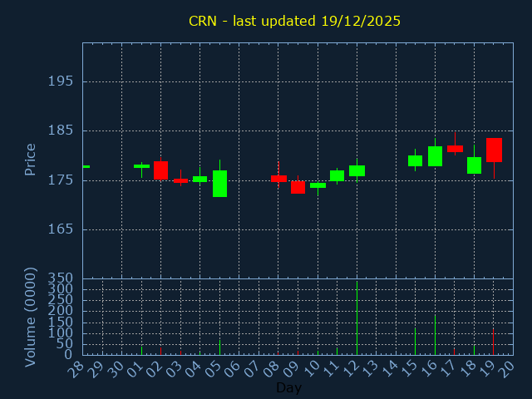Select the green candlestick for day 15

(415, 160)
